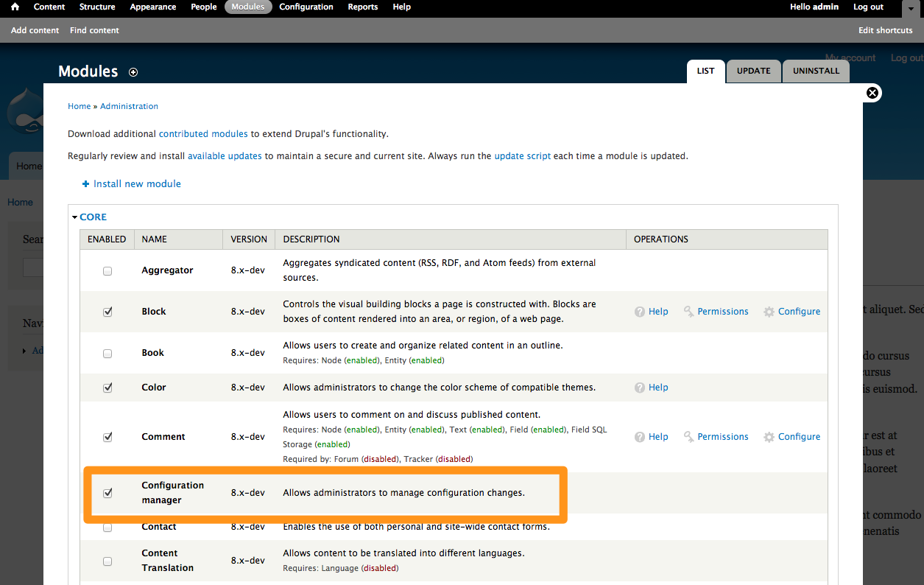Open the People menu in the toolbar
Viewport: 924px width, 585px height.
coord(204,7)
